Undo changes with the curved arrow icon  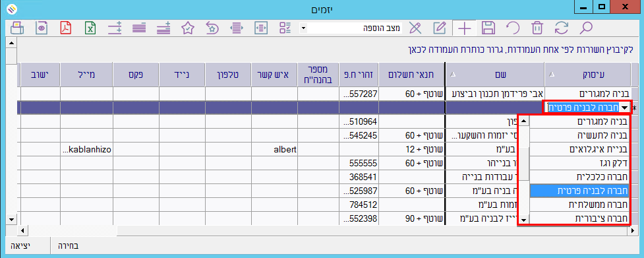(513, 28)
